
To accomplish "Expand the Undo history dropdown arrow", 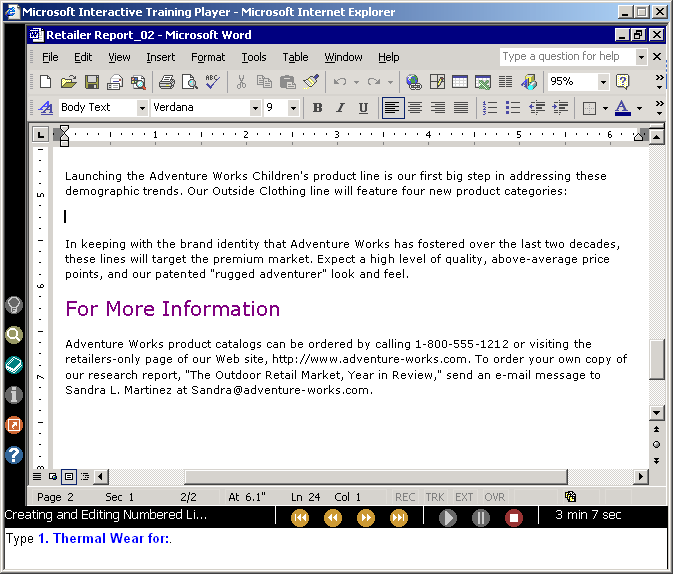I will [356, 82].
